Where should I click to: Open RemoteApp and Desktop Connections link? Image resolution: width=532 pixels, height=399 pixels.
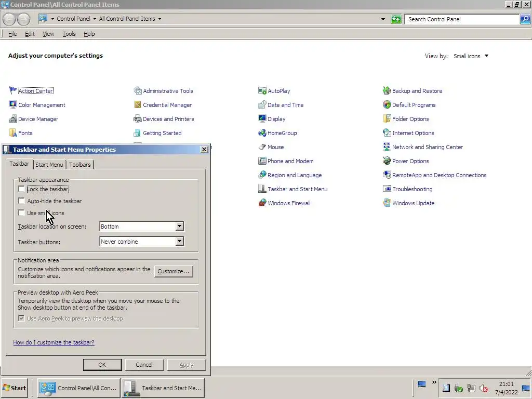pyautogui.click(x=439, y=175)
